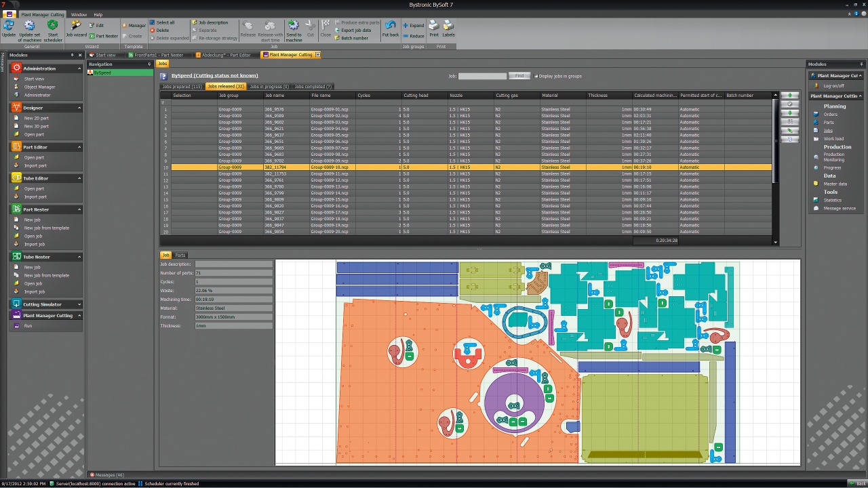The height and width of the screenshot is (488, 868).
Task: Start the scheduler from the ribbon
Action: pos(53,26)
